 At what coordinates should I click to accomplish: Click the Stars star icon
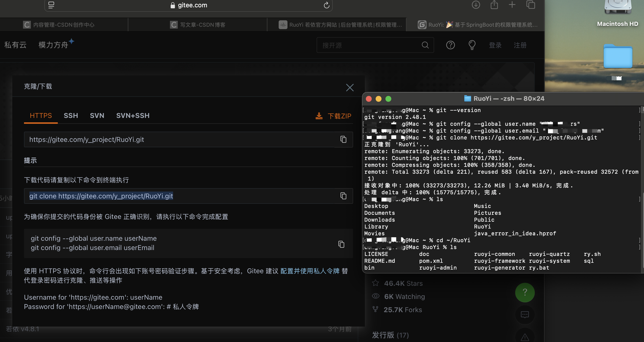pyautogui.click(x=375, y=283)
